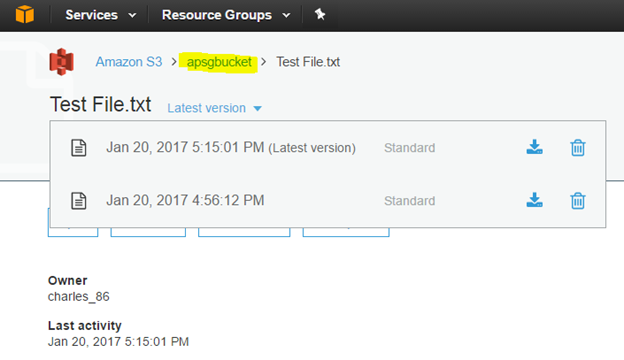Delete the 5:15:01 PM latest version

pyautogui.click(x=578, y=148)
